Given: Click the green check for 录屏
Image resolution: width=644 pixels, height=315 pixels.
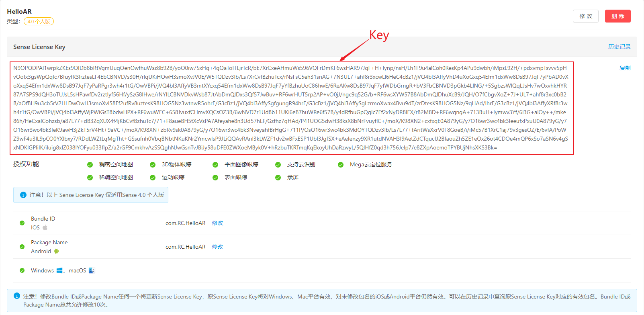Looking at the screenshot, I should pos(278,178).
